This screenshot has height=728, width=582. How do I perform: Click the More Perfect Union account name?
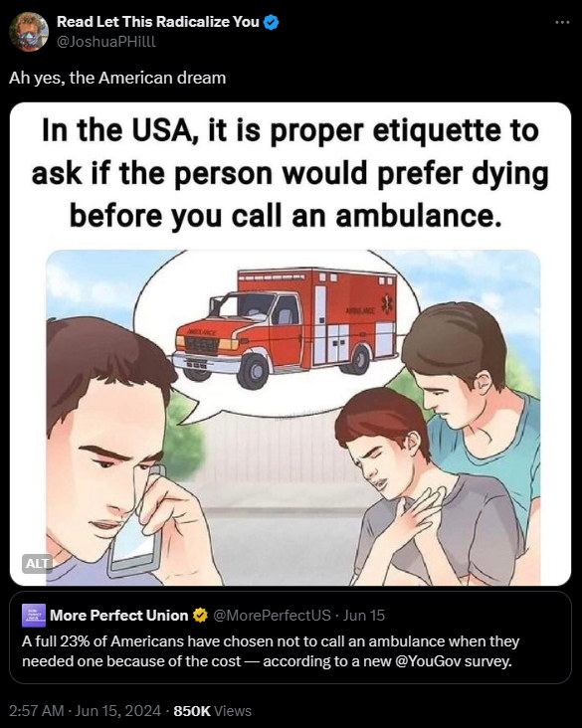119,616
